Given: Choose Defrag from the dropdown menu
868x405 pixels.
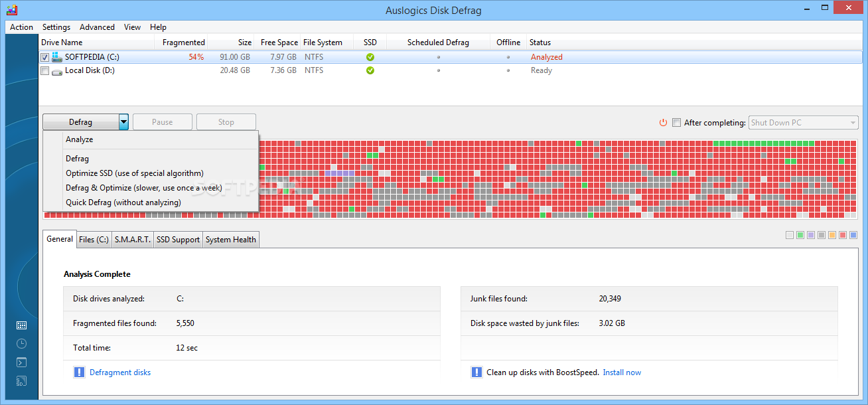Looking at the screenshot, I should click(151, 159).
